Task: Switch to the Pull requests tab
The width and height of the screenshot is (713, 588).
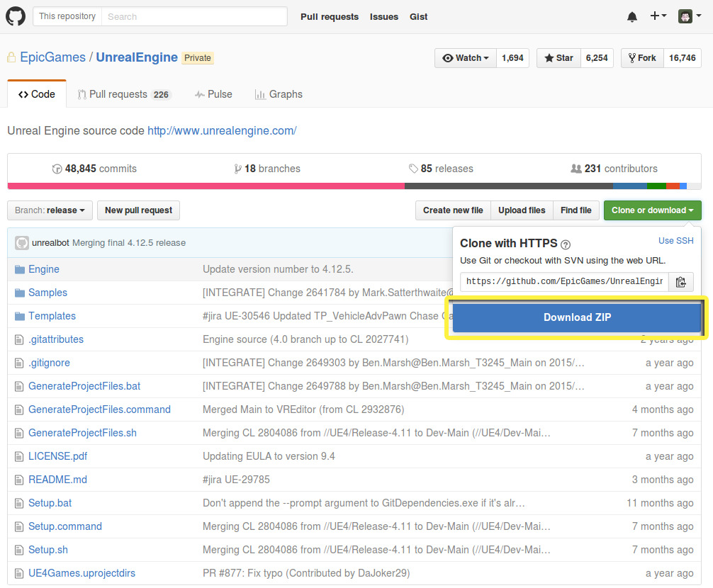Action: tap(124, 94)
